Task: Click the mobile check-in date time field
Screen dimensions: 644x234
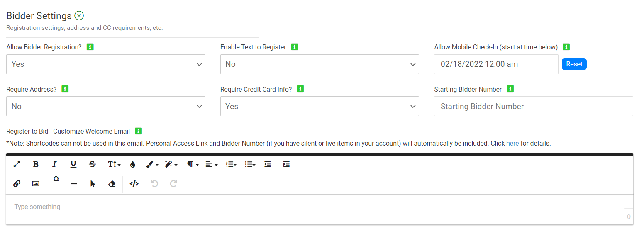Action: pos(496,64)
